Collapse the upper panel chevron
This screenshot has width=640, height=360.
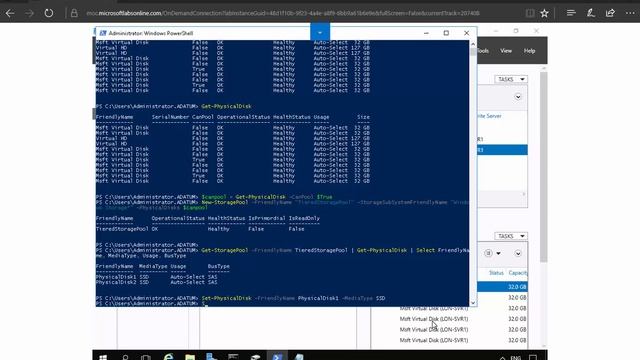(518, 97)
